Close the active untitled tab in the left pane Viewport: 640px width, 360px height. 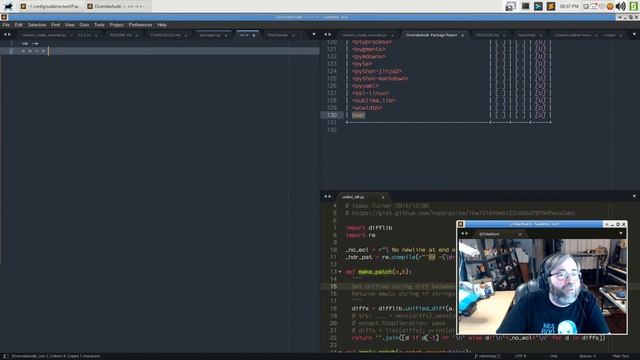pos(254,36)
